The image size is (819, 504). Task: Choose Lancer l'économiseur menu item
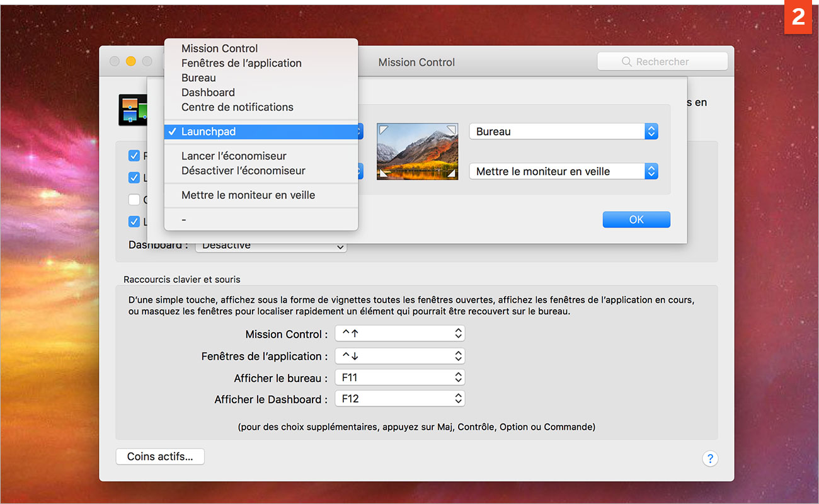click(x=261, y=156)
